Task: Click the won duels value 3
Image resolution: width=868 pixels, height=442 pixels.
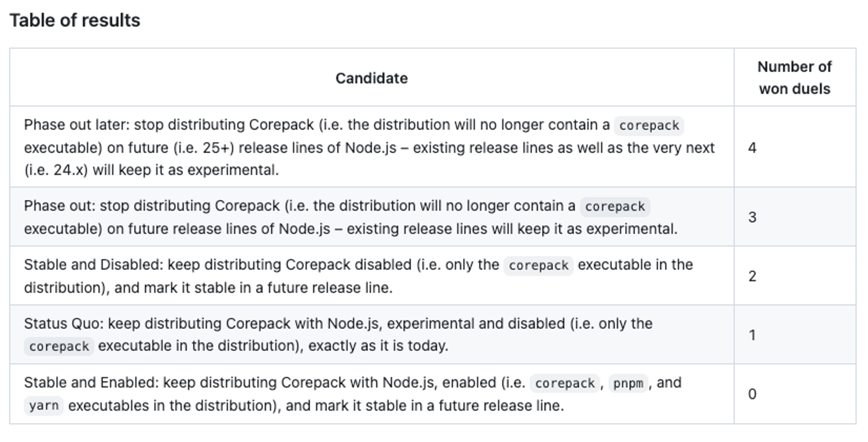Action: click(752, 217)
